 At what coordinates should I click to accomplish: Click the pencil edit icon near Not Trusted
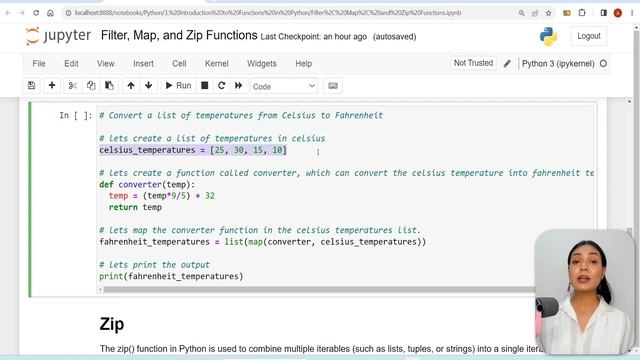507,64
